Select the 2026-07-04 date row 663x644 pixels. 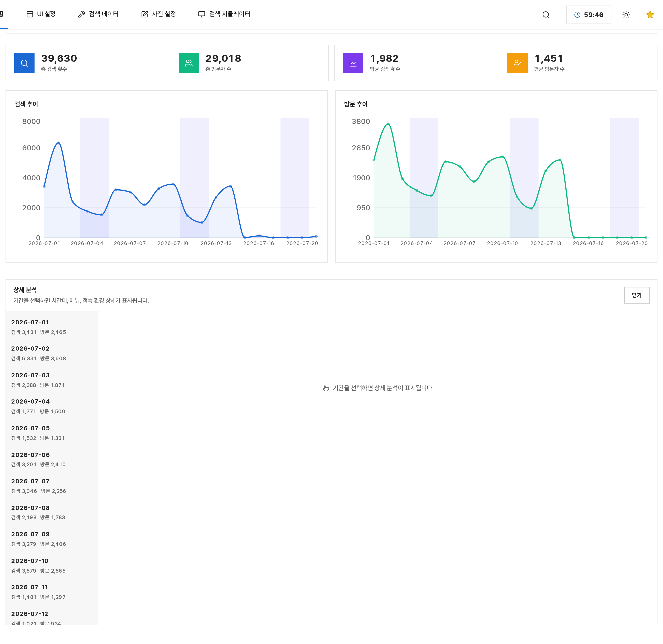coord(52,406)
